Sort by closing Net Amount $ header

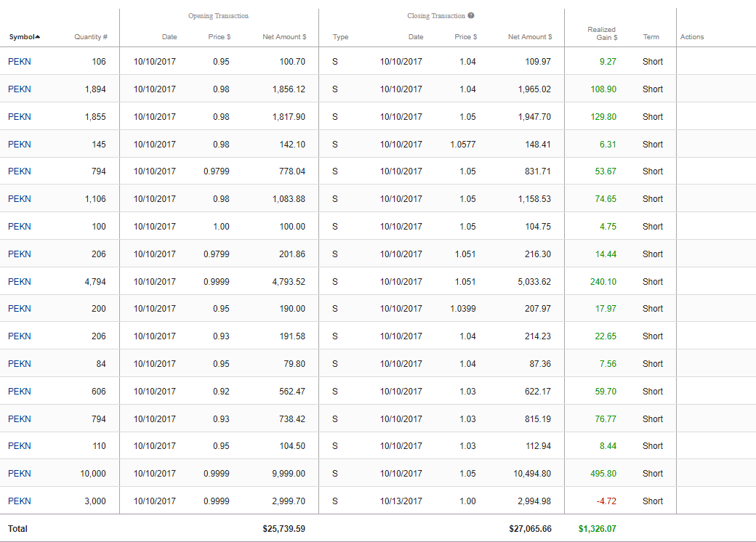click(x=529, y=37)
